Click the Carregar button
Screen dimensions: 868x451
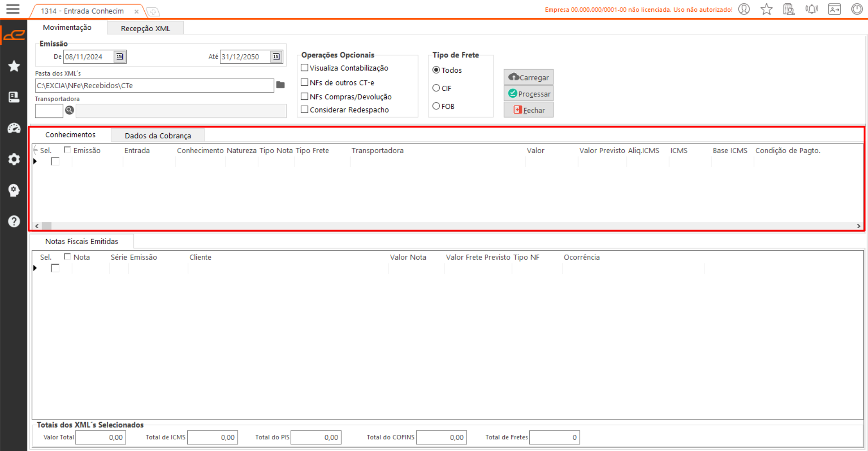click(x=528, y=77)
